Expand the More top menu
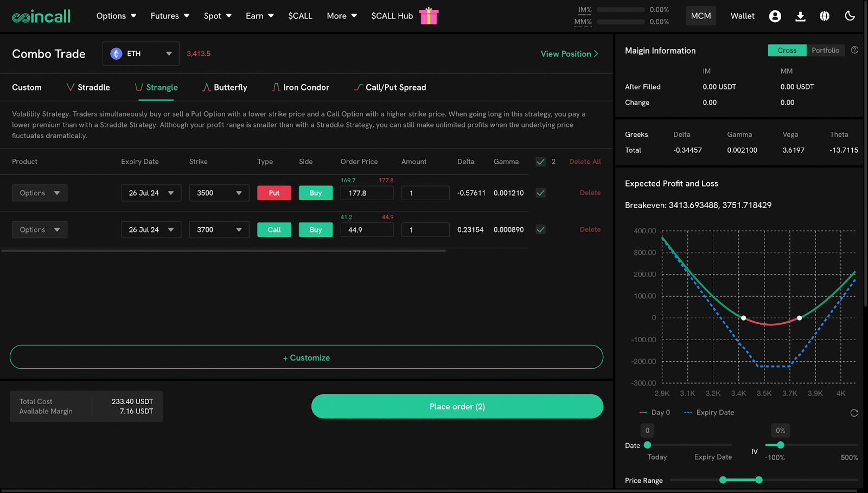The height and width of the screenshot is (493, 868). point(342,16)
